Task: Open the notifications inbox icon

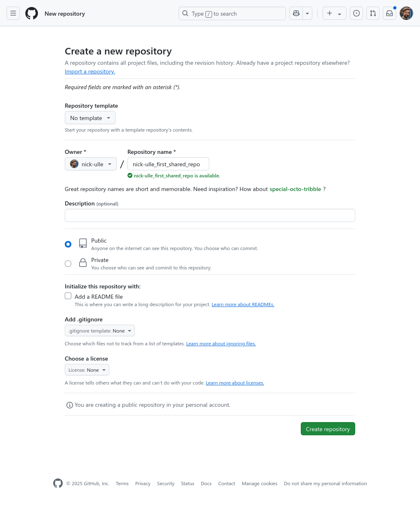Action: coord(389,14)
